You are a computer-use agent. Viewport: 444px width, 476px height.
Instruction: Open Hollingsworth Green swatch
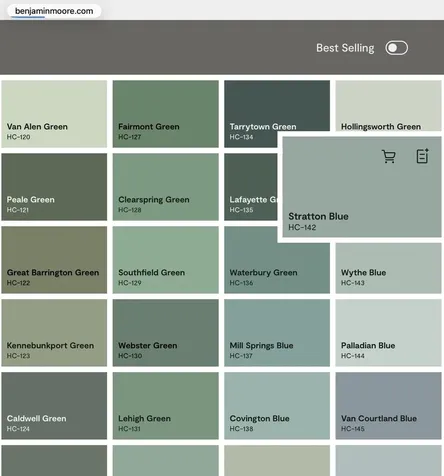[388, 106]
